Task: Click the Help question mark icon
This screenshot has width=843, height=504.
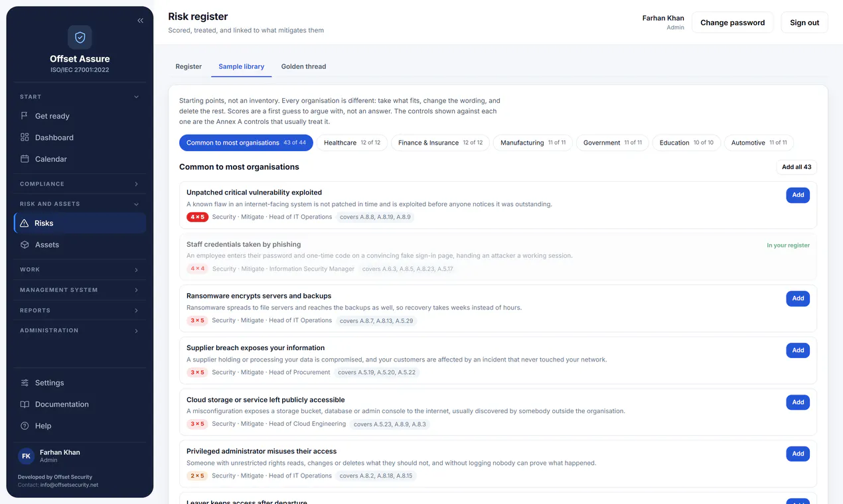Action: click(25, 426)
